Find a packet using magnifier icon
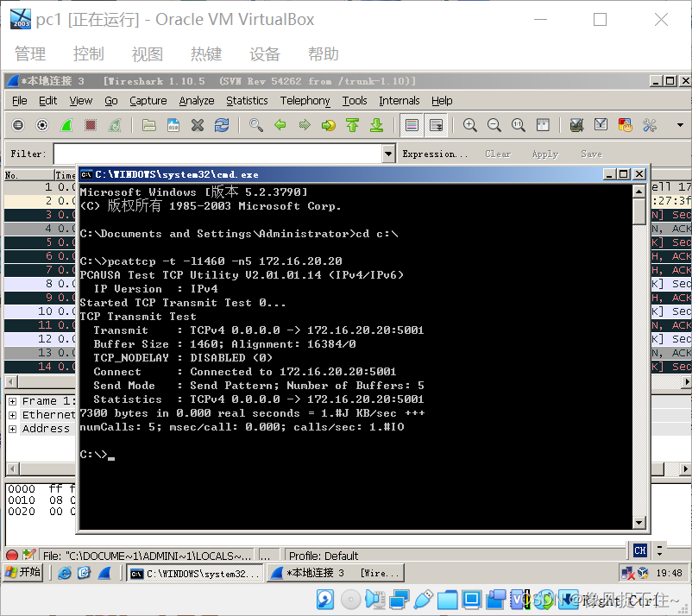 [x=255, y=125]
